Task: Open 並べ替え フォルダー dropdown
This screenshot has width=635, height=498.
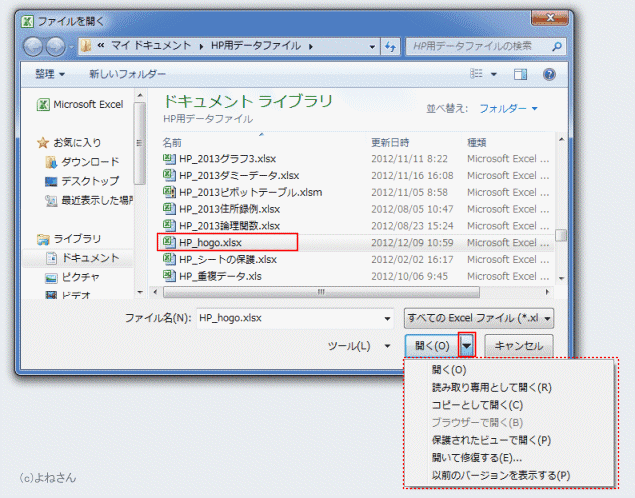Action: coord(508,109)
